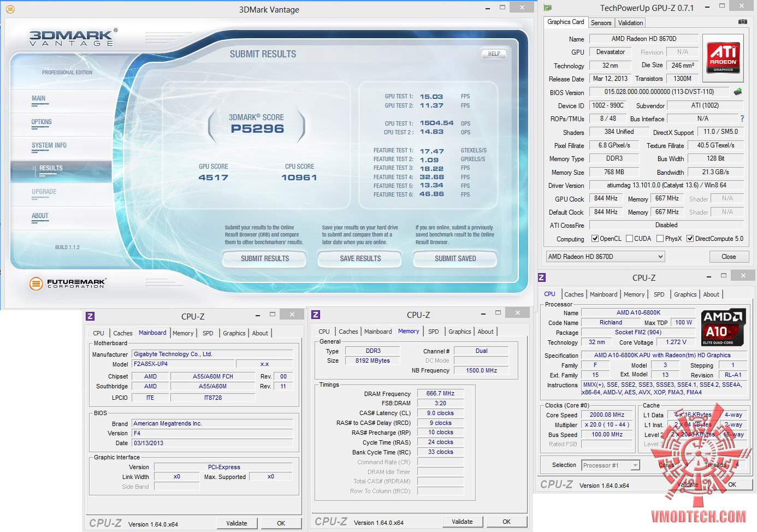Open the Graphics tab in CPU-Z CPU window
757x532 pixels.
click(685, 294)
